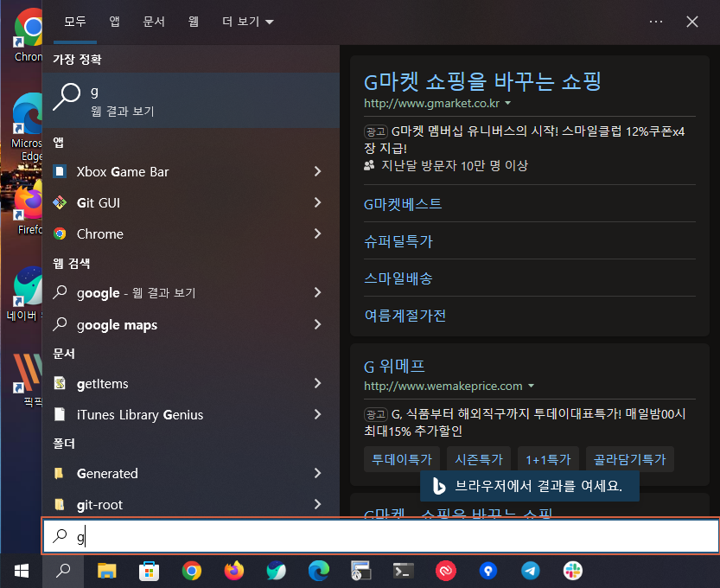
Task: Open the blue pin taskbar app
Action: click(488, 571)
